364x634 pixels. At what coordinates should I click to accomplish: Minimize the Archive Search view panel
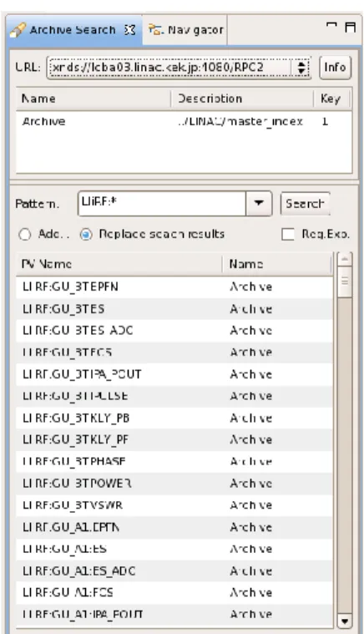click(331, 25)
